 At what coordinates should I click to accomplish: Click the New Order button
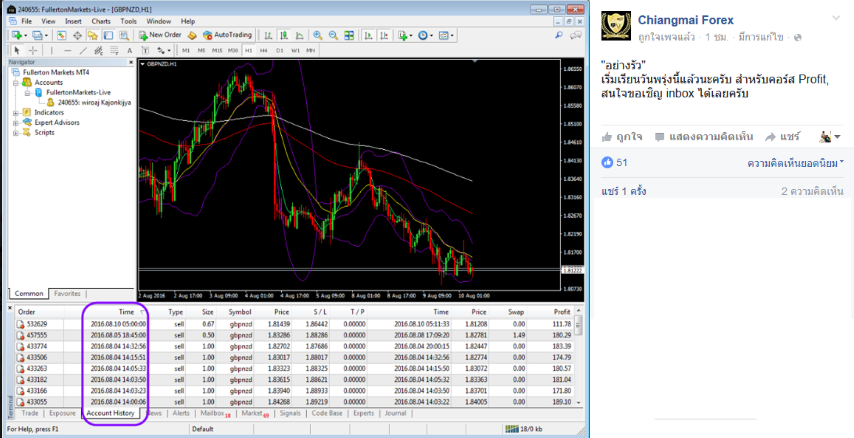160,35
